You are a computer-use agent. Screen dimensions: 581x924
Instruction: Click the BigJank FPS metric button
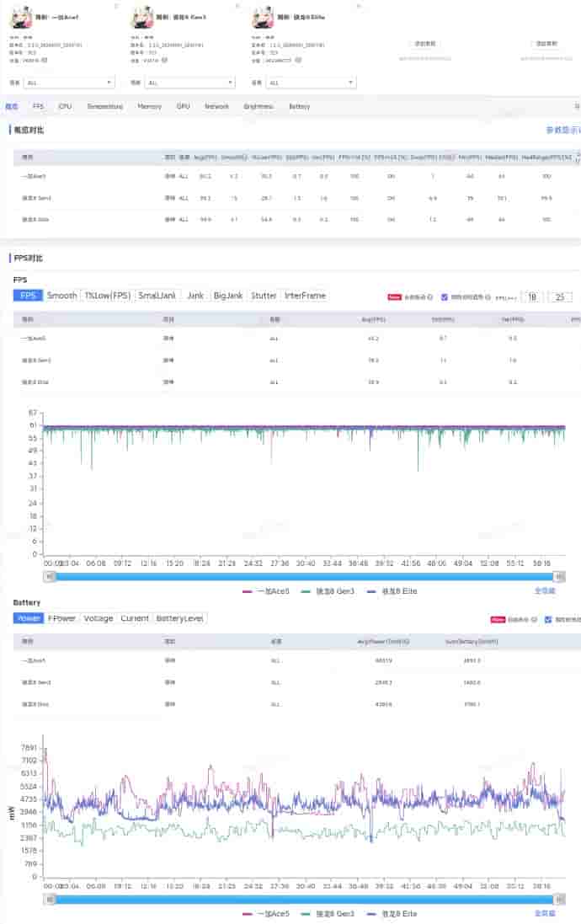coord(228,296)
